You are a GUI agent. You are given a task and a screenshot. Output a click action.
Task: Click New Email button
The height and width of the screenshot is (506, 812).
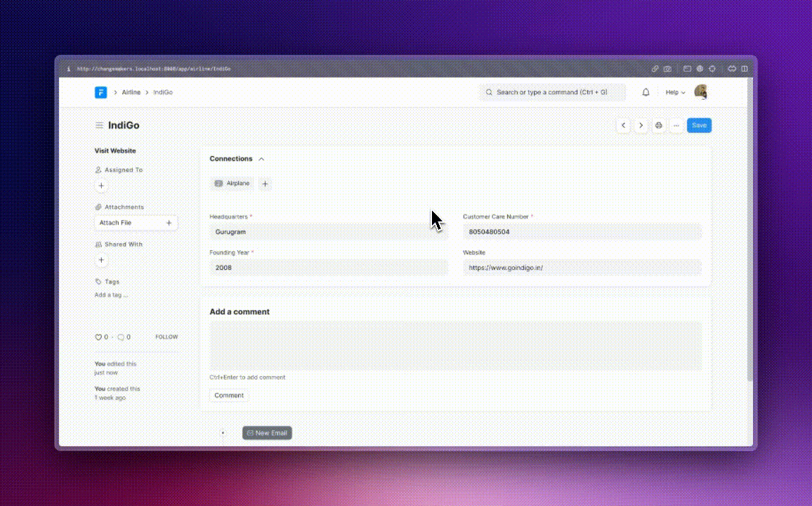[267, 433]
